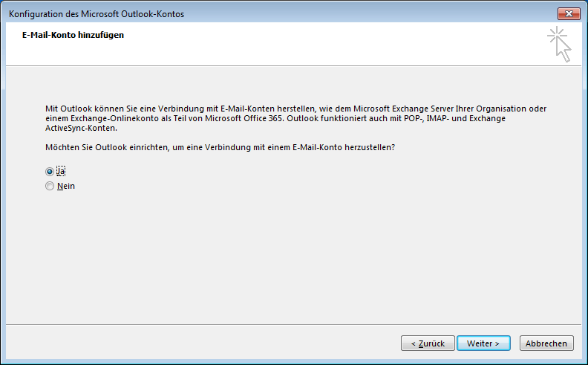The image size is (588, 365).
Task: Click empty footer area left of Zurück
Action: (203, 343)
